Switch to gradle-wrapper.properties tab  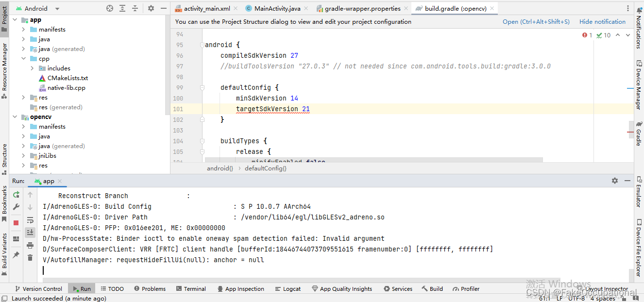(361, 8)
